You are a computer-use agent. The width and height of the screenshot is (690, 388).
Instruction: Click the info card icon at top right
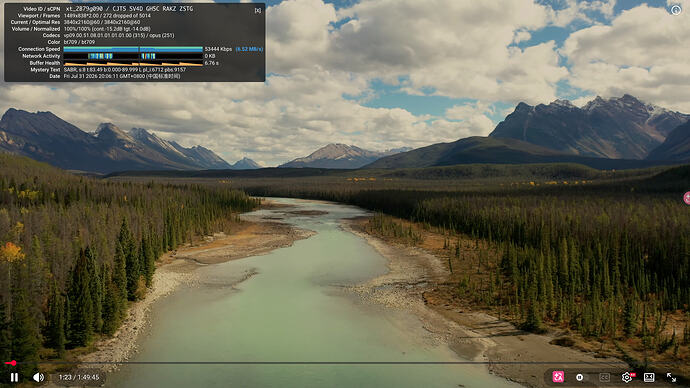coord(675,10)
